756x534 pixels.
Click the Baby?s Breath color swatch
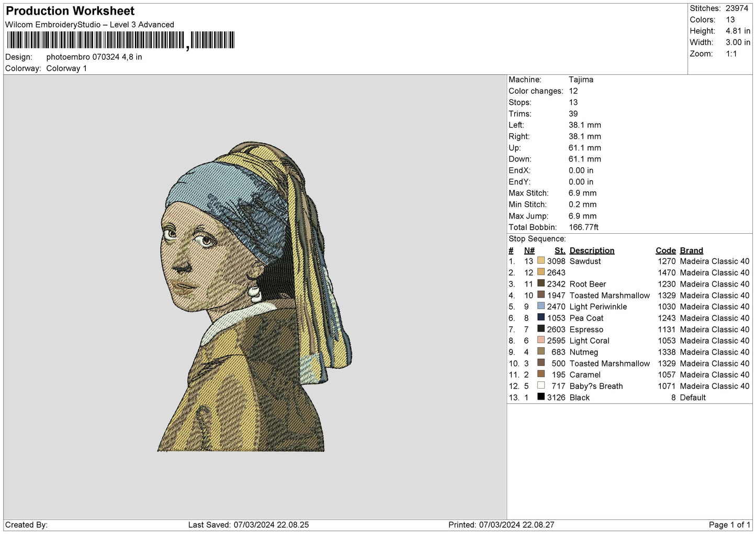(541, 385)
